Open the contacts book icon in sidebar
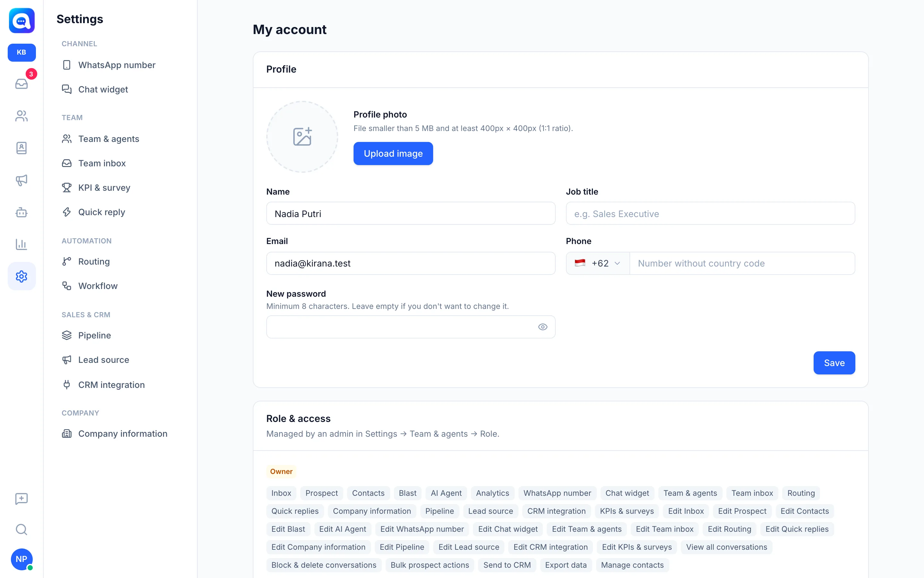The height and width of the screenshot is (578, 924). 21,148
